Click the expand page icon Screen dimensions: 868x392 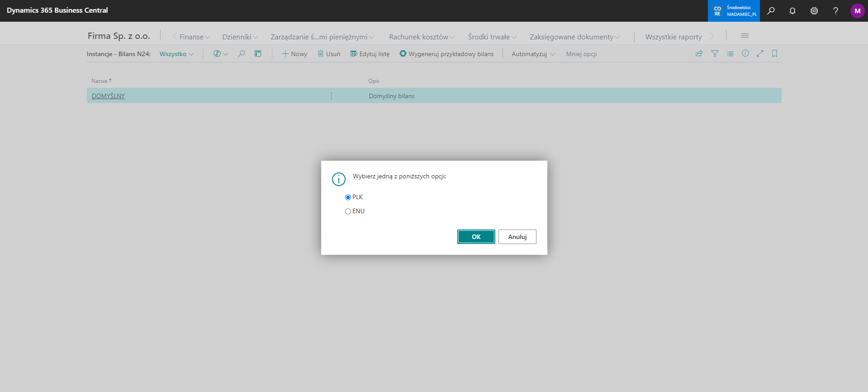coord(760,53)
